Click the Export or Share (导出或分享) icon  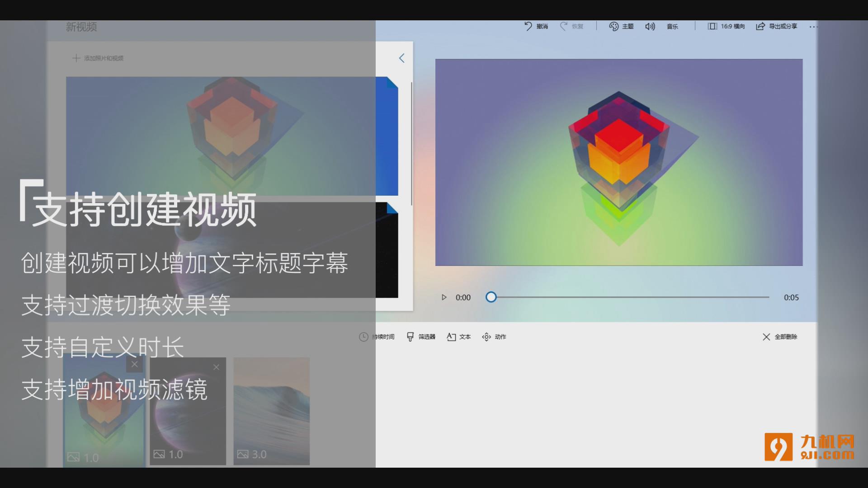[760, 26]
